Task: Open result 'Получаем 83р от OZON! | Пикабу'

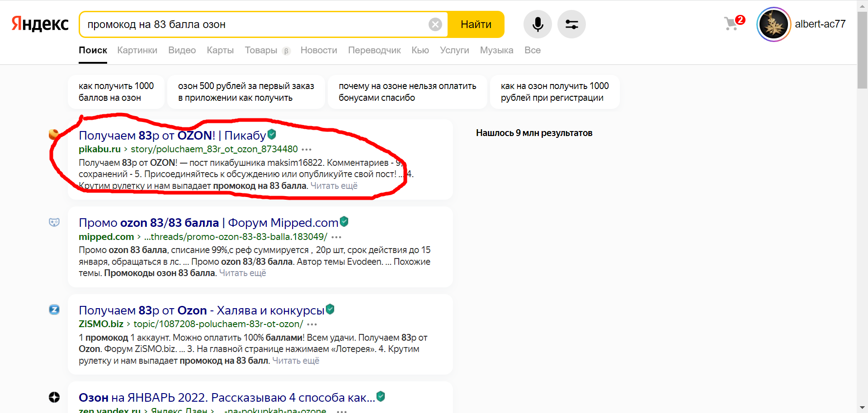Action: 172,136
